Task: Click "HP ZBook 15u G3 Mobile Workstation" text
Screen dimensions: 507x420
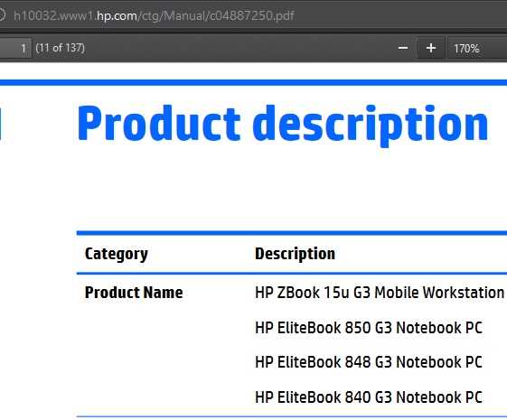Action: click(380, 293)
